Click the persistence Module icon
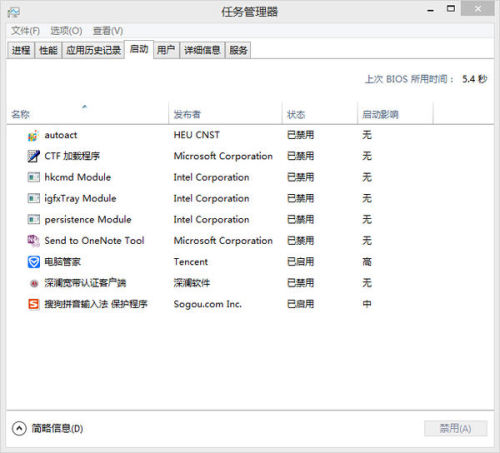The height and width of the screenshot is (453, 500). tap(33, 219)
